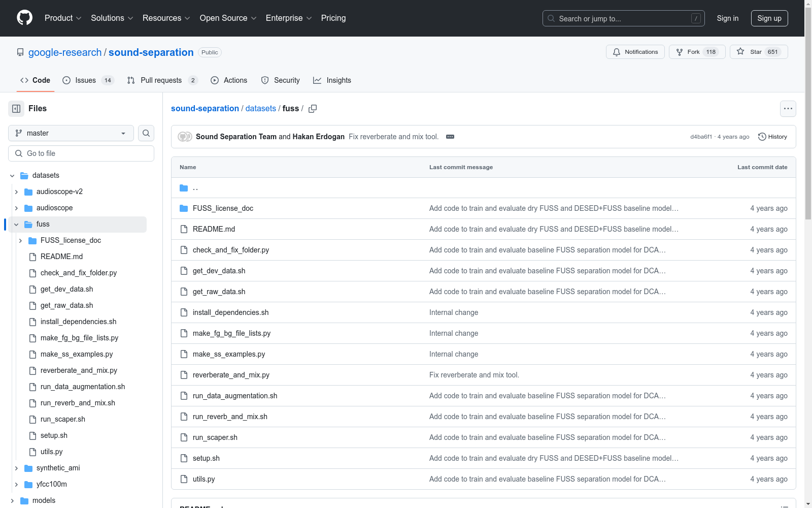Open commit author avatars icon
This screenshot has height=508, width=812.
point(185,137)
